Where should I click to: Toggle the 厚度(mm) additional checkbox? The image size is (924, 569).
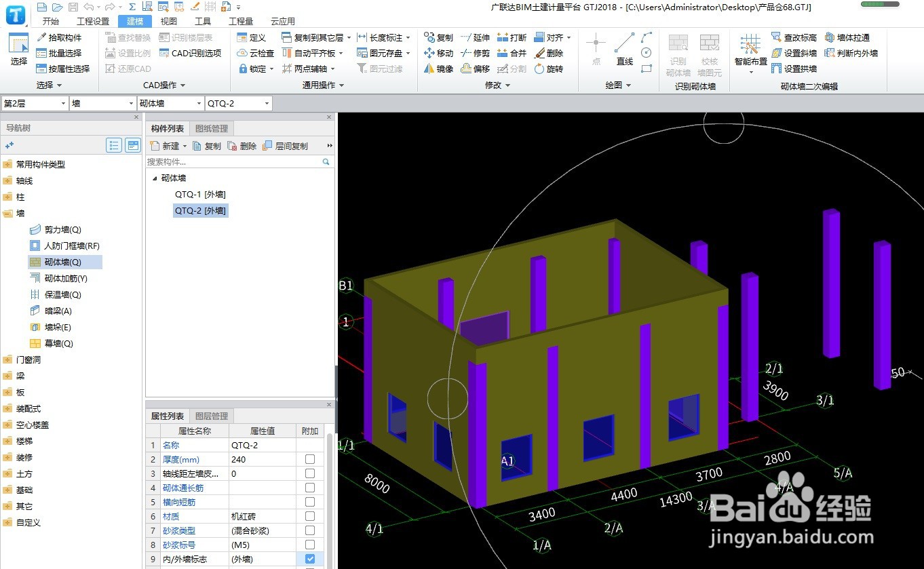point(310,459)
